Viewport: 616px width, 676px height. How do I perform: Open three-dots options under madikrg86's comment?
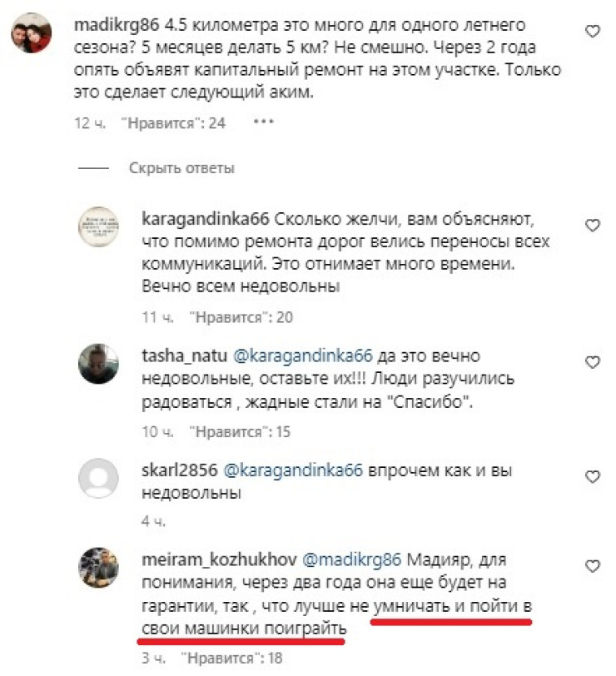[x=263, y=122]
